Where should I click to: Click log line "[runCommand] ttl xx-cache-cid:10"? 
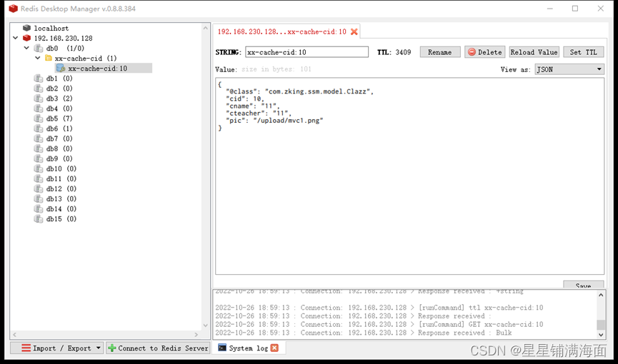coord(480,308)
